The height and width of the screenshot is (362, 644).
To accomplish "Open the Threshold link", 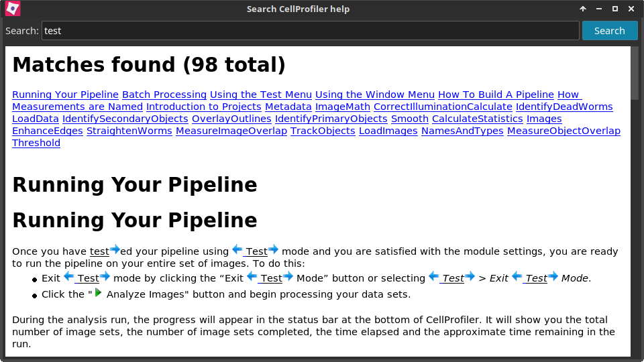I will coord(36,143).
